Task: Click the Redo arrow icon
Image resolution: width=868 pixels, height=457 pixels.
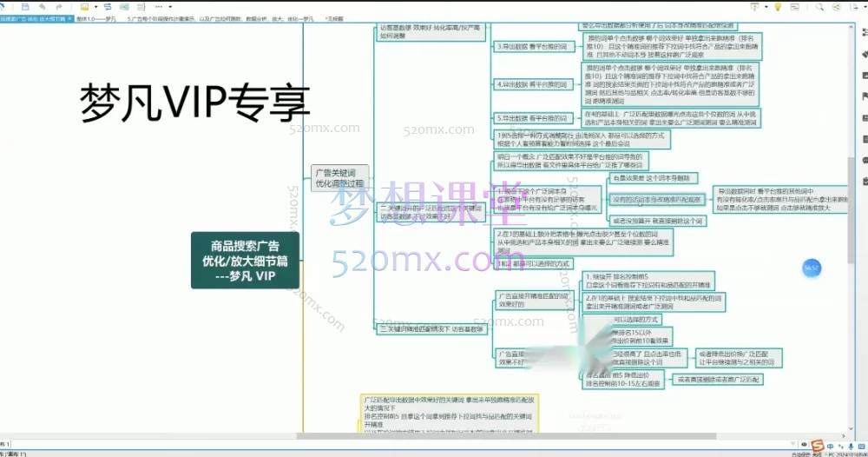Action: (59, 7)
